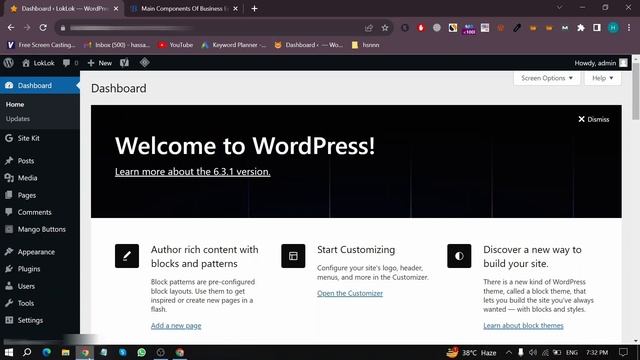
Task: Open the Updates submenu item
Action: point(18,119)
